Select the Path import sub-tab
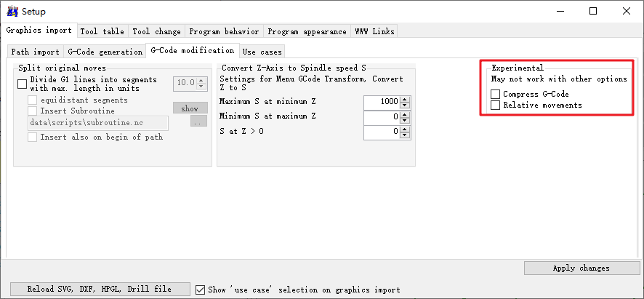 click(35, 52)
